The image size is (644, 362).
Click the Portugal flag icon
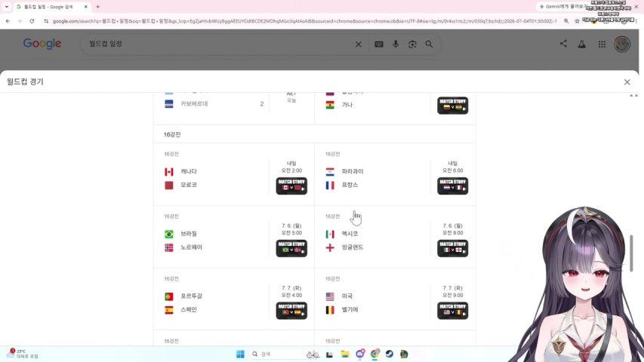169,296
